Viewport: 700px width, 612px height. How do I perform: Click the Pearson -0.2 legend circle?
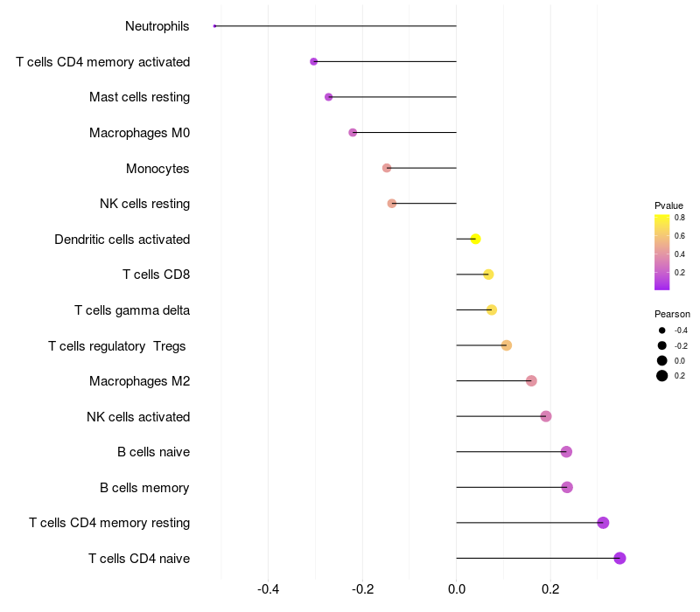pyautogui.click(x=662, y=345)
